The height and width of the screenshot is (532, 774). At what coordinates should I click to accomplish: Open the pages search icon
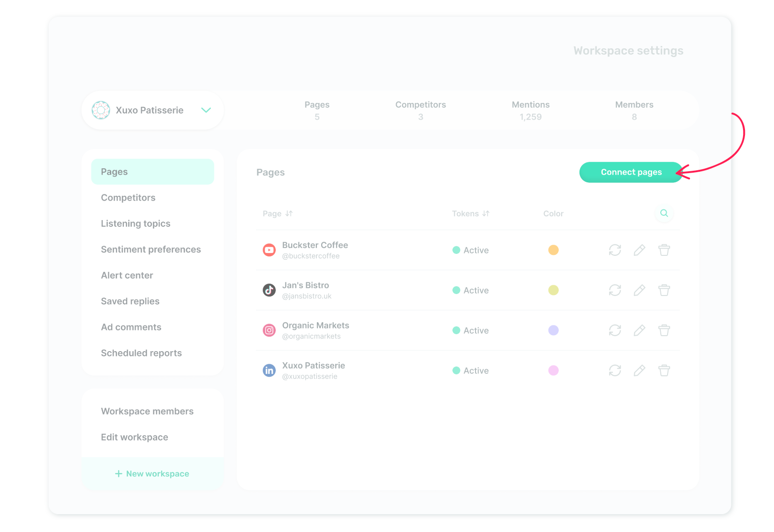click(664, 213)
